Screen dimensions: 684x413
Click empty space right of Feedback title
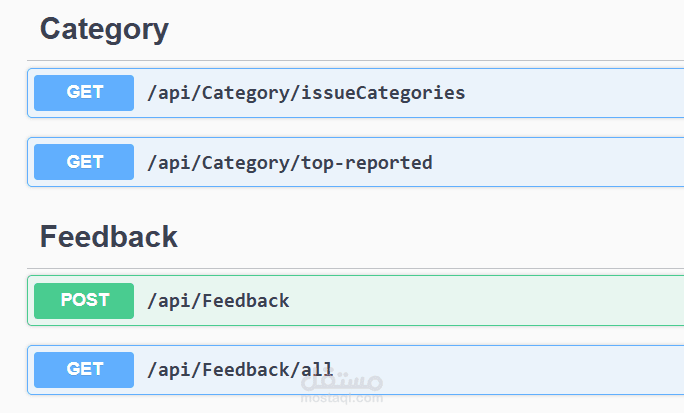pyautogui.click(x=420, y=237)
